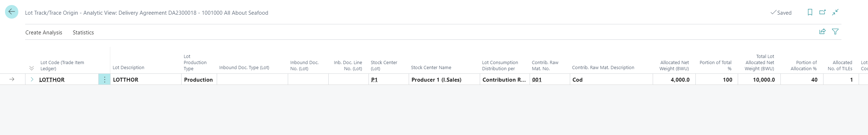Screen dimensions: 868x135
Task: Go back using the arrow button
Action: pos(11,12)
